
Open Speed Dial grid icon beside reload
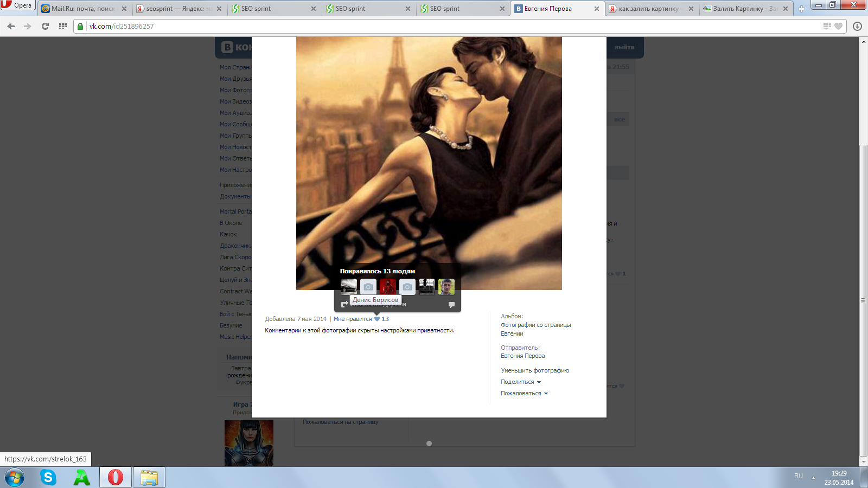point(63,26)
